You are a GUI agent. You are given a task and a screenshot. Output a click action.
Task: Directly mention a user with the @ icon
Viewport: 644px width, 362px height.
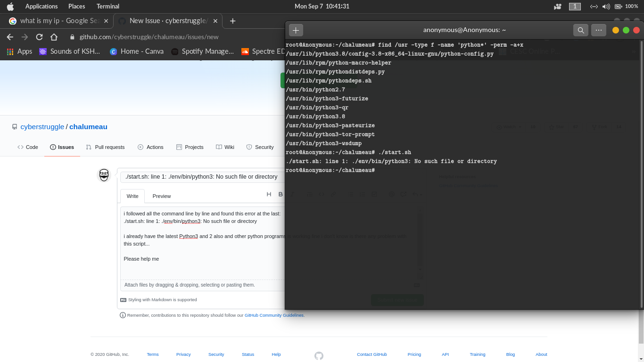click(391, 194)
